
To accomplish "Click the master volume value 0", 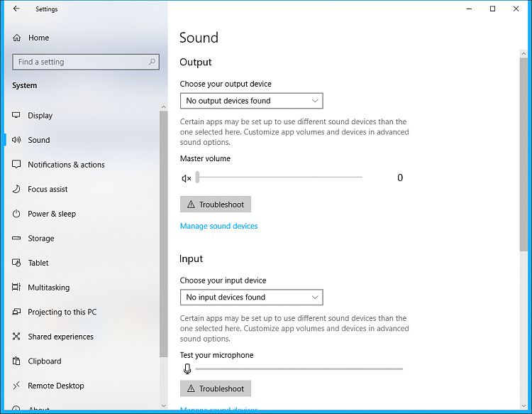I will tap(400, 178).
